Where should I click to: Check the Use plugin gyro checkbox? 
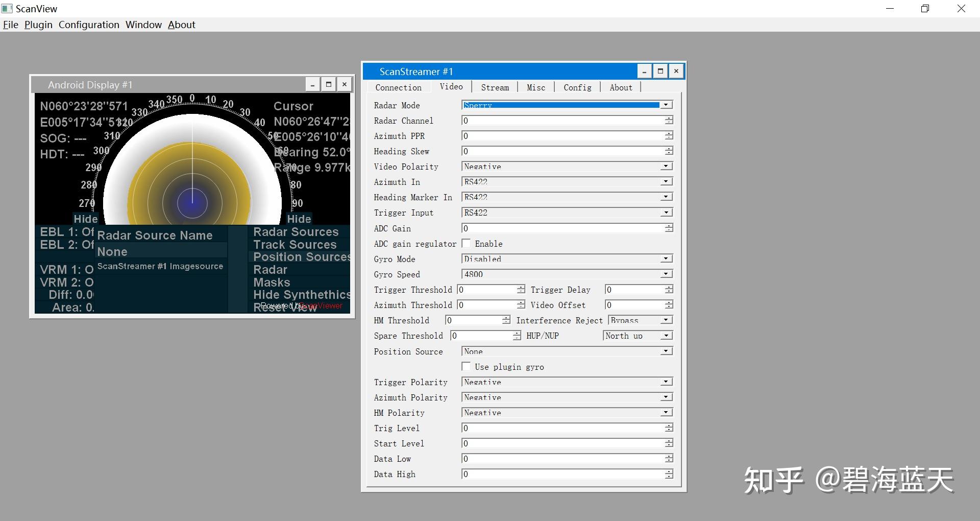(x=466, y=366)
